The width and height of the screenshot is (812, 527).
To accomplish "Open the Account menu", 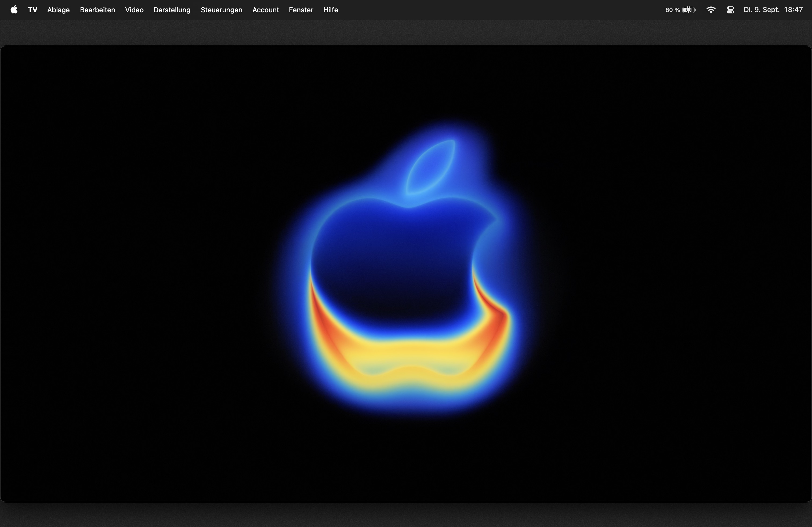I will point(266,10).
